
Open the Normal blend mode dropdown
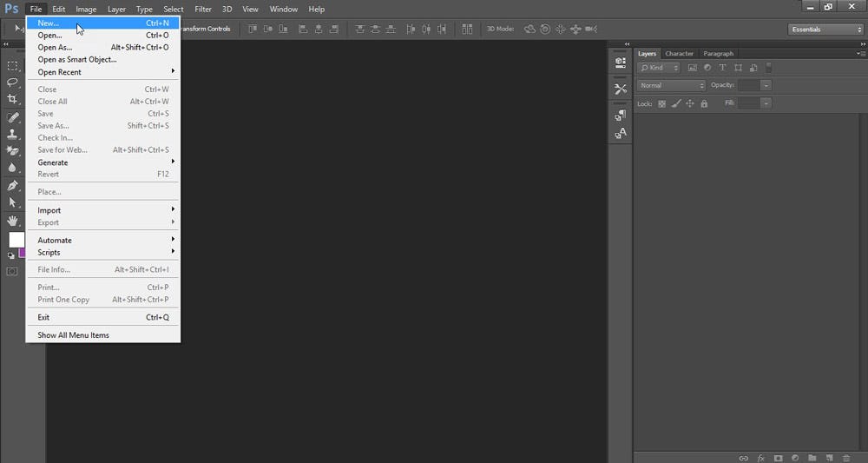click(672, 85)
